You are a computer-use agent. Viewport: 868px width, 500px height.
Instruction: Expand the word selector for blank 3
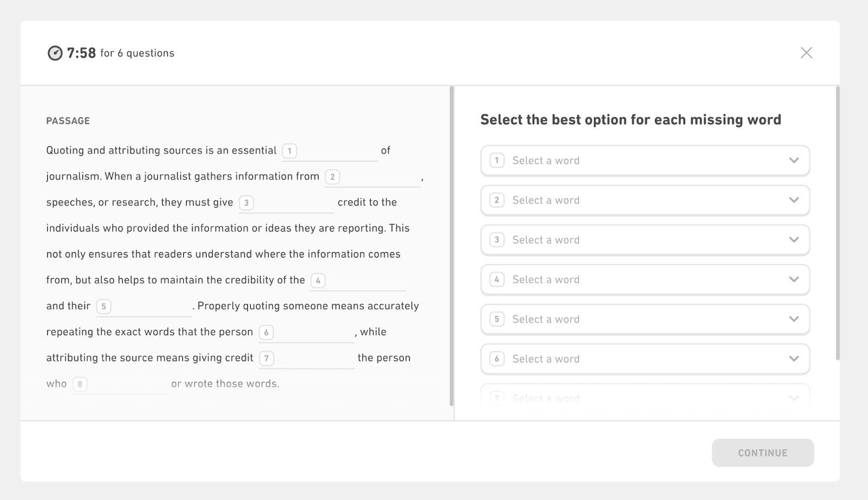[x=644, y=240]
